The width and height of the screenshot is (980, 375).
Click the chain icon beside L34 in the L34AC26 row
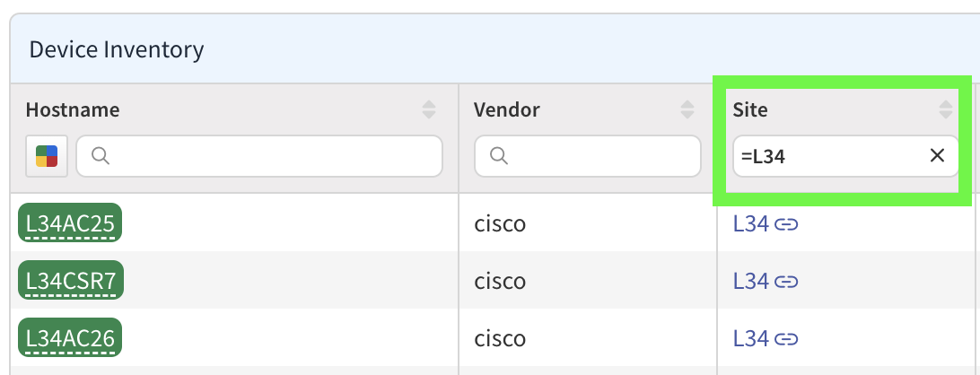786,339
